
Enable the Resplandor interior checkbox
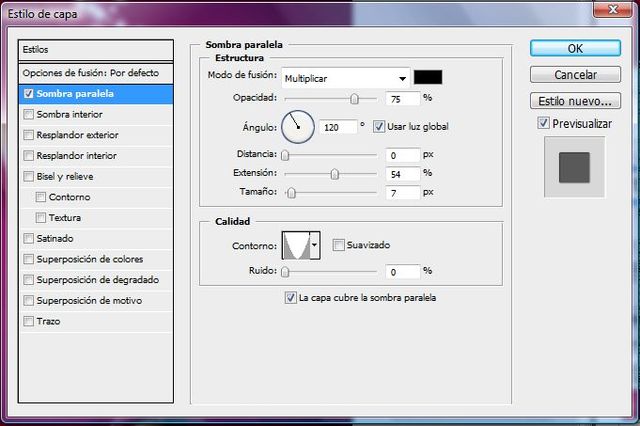28,156
